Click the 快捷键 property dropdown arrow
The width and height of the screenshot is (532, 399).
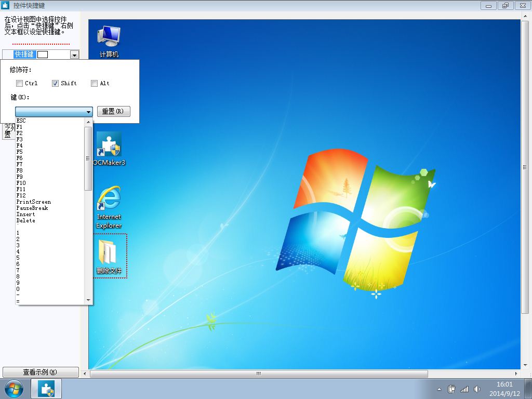74,54
